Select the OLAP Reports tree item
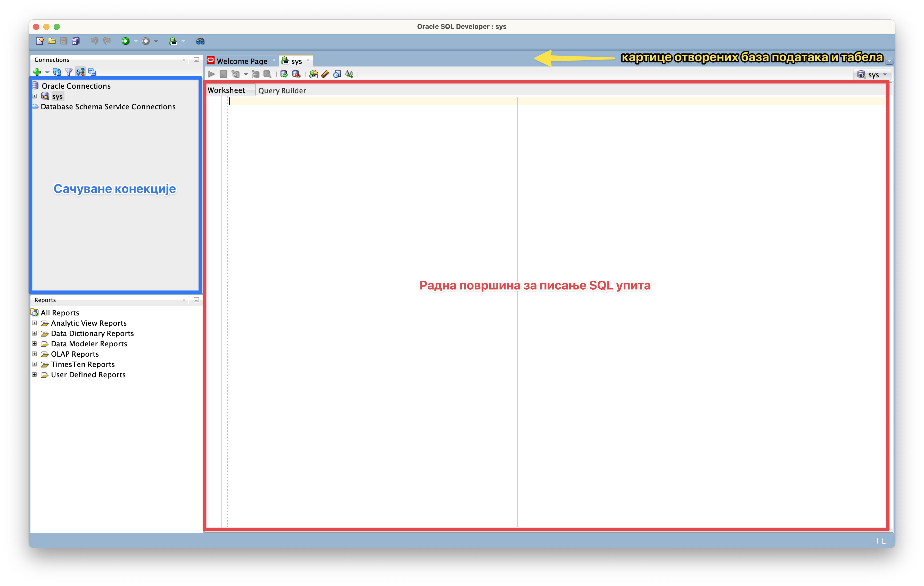 (x=75, y=354)
